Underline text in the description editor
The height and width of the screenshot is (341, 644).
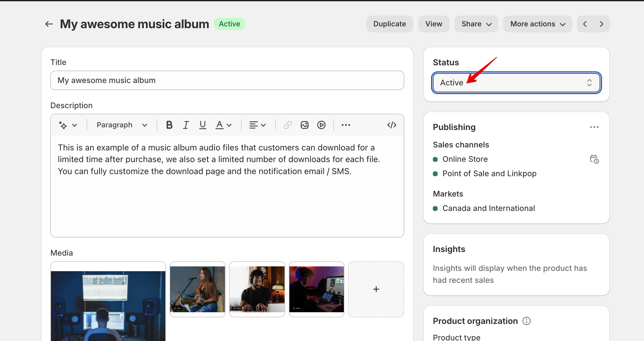point(202,125)
